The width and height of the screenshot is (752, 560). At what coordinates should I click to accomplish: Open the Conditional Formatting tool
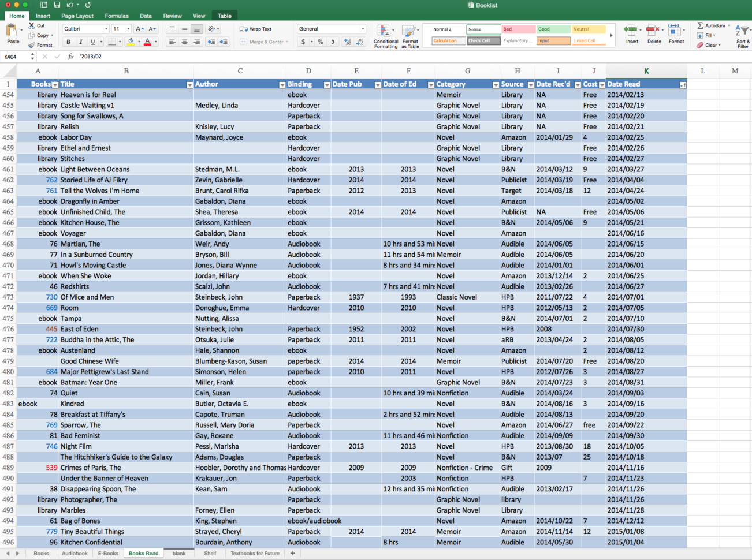386,36
